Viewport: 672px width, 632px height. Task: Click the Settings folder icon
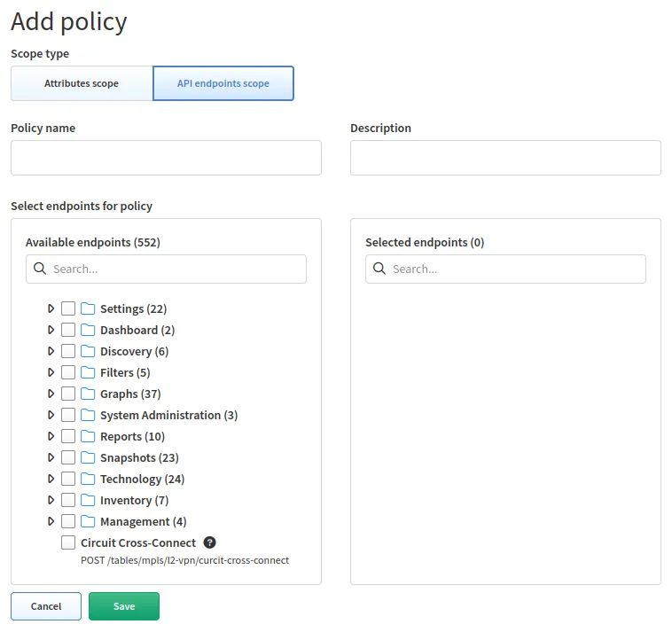point(88,308)
